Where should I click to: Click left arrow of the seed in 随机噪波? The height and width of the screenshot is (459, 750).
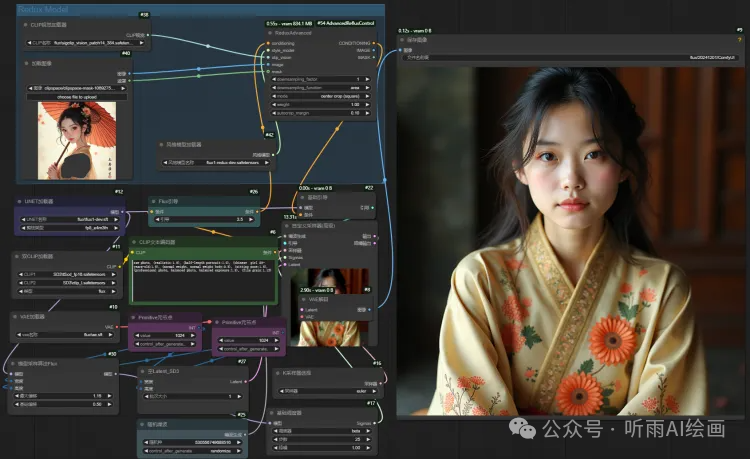(x=146, y=443)
